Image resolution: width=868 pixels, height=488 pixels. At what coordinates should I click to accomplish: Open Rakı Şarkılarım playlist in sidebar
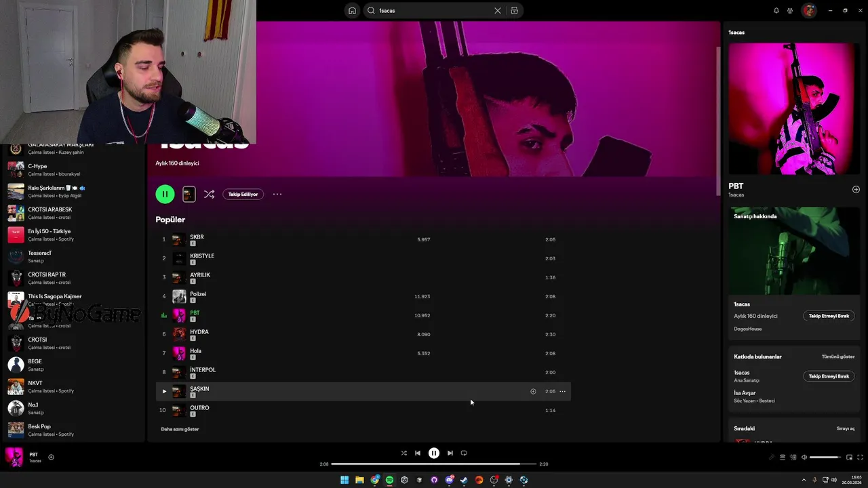tap(73, 192)
